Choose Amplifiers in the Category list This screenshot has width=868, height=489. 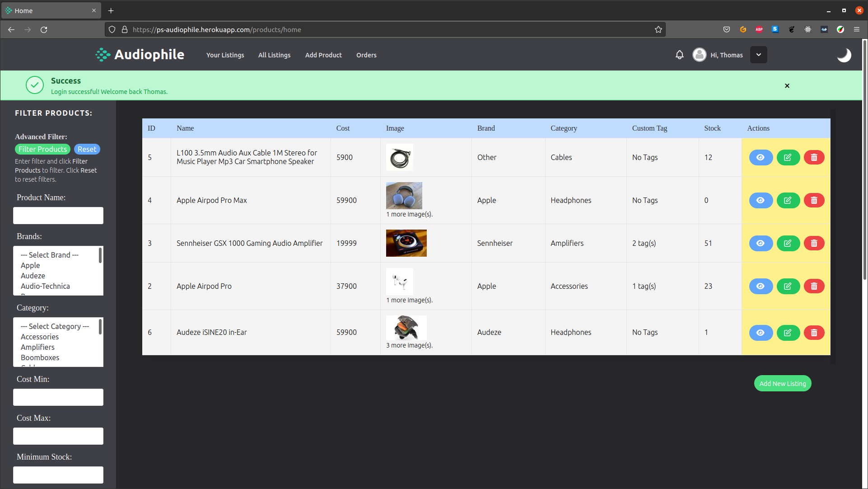pos(37,347)
